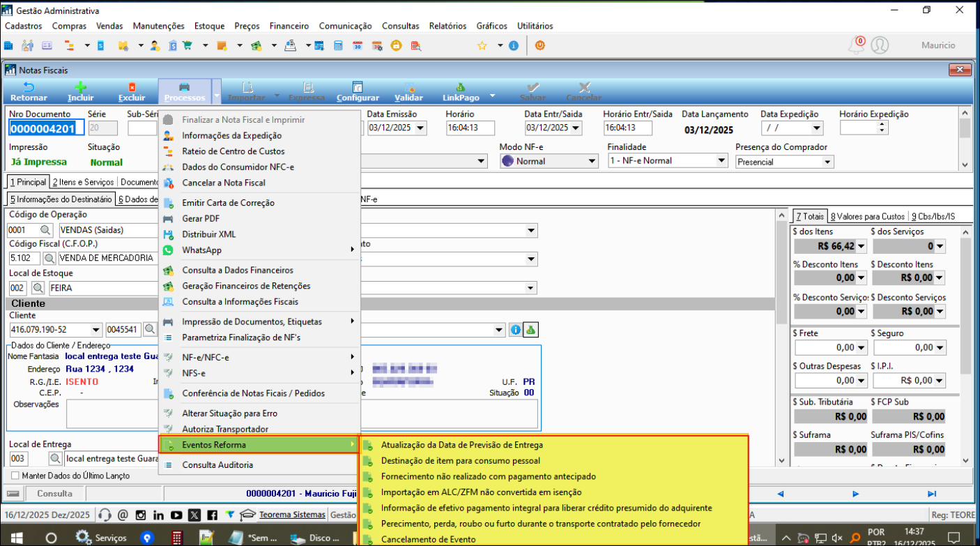Toggle Manter Dados do Último Lançto checkbox
980x546 pixels.
click(15, 476)
